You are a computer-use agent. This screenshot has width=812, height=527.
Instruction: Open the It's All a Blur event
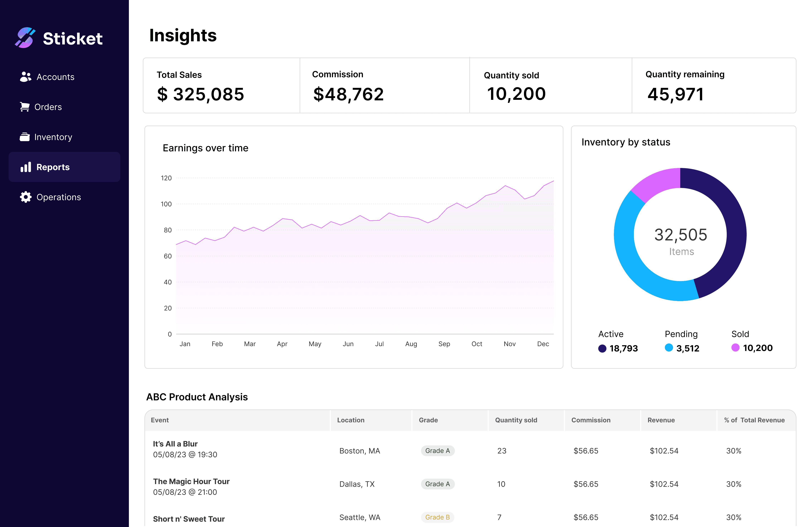coord(175,444)
